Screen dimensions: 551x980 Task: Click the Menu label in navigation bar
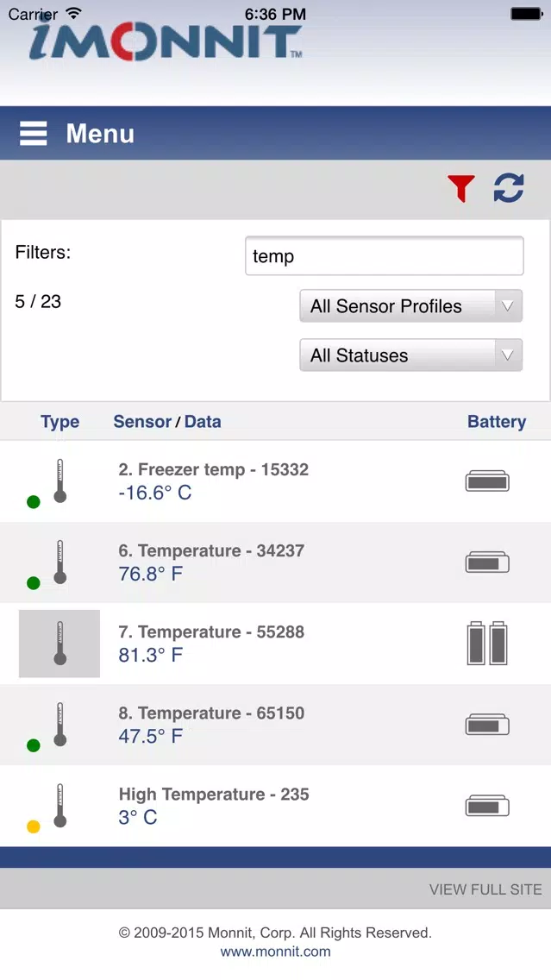(100, 134)
